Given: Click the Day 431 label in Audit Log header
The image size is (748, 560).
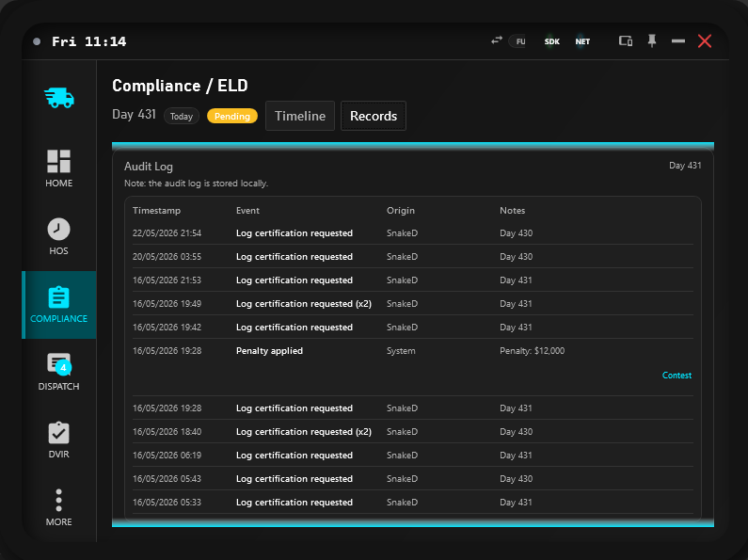Looking at the screenshot, I should point(685,166).
